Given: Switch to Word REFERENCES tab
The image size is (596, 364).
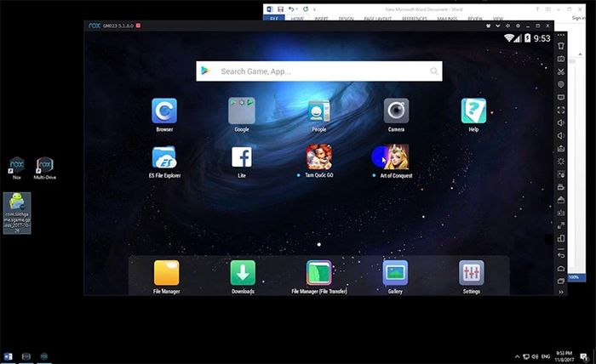Looking at the screenshot, I should pos(415,18).
